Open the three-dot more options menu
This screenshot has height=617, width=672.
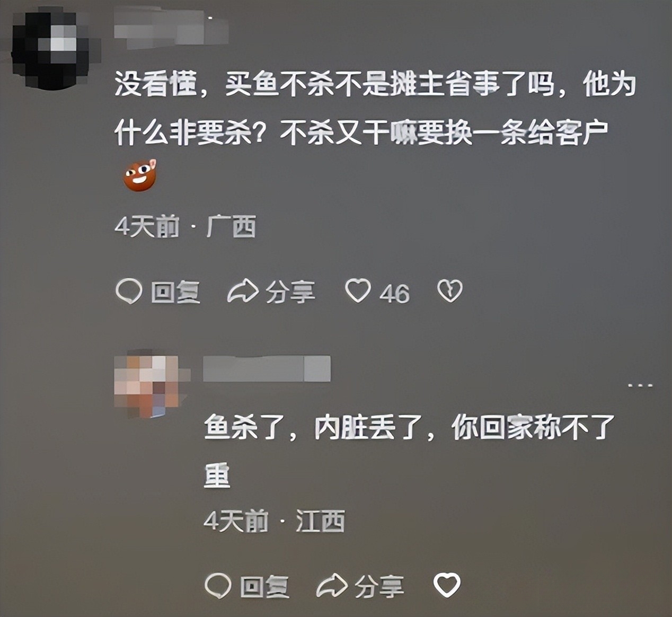click(640, 385)
